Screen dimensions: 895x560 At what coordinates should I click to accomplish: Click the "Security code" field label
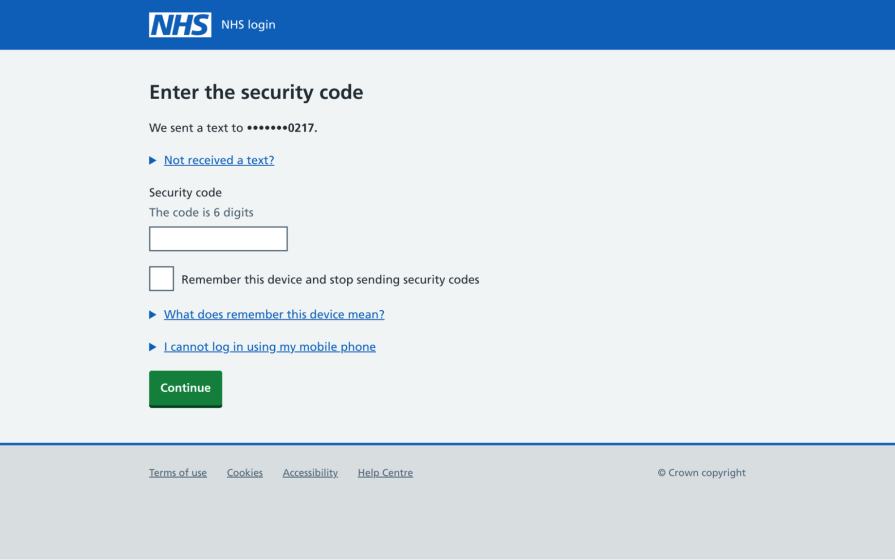click(185, 192)
